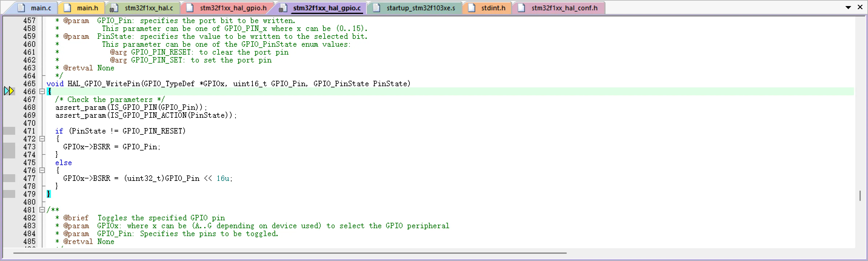This screenshot has width=868, height=261.
Task: Switch to the stm32f1xx_hal_gpio.h tab
Action: tap(233, 8)
